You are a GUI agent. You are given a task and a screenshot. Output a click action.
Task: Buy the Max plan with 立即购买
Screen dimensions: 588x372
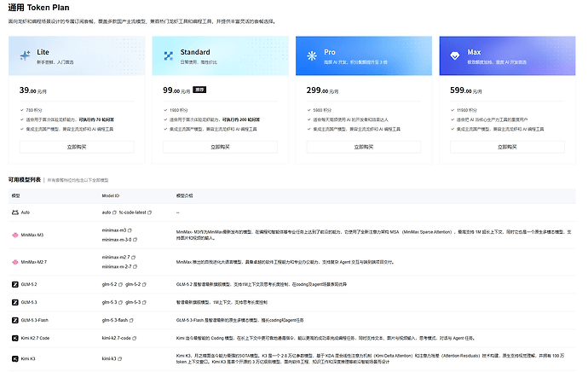tap(507, 147)
